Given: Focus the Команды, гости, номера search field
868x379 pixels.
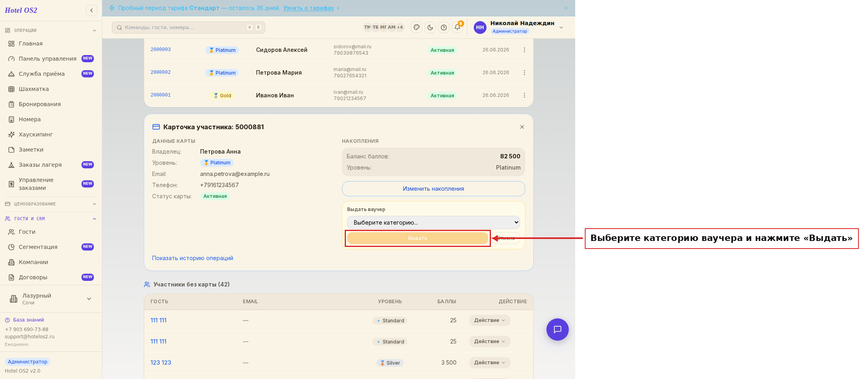Looking at the screenshot, I should tap(189, 28).
